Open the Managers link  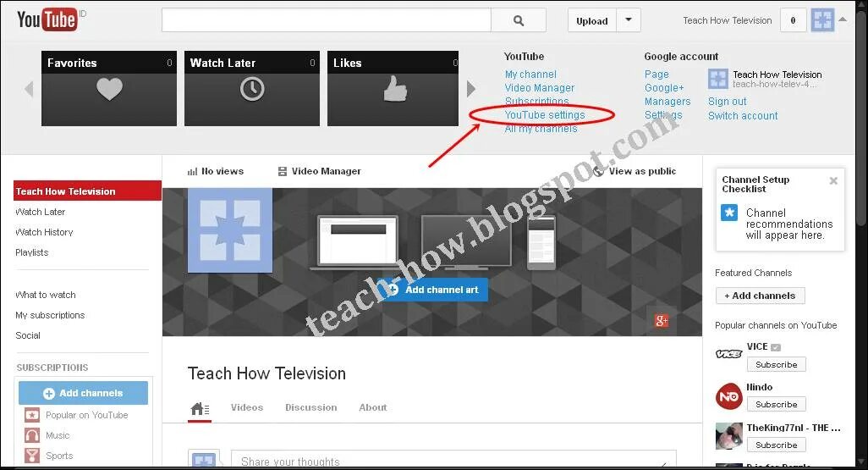coord(667,102)
